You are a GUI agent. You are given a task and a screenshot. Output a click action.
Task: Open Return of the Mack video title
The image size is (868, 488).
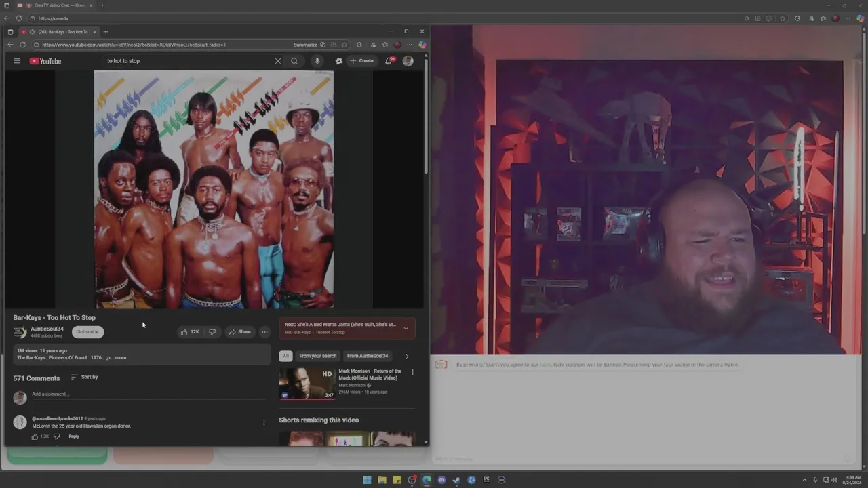coord(370,374)
